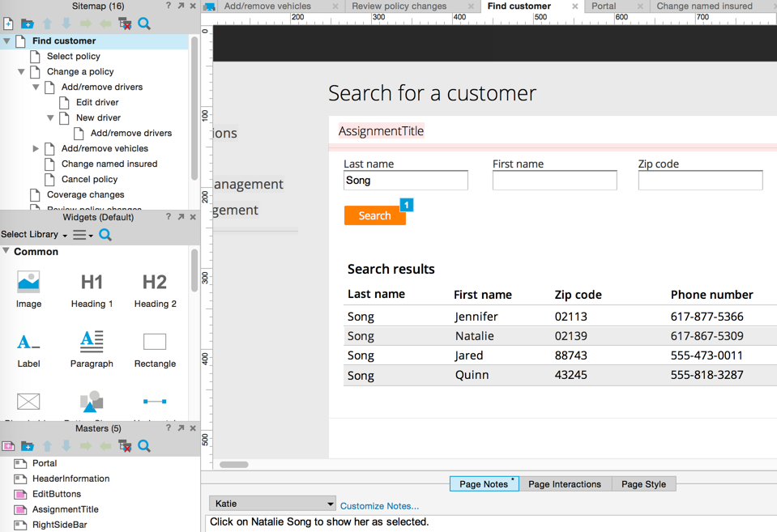
Task: Select the HeaderInformation master
Action: tap(70, 479)
